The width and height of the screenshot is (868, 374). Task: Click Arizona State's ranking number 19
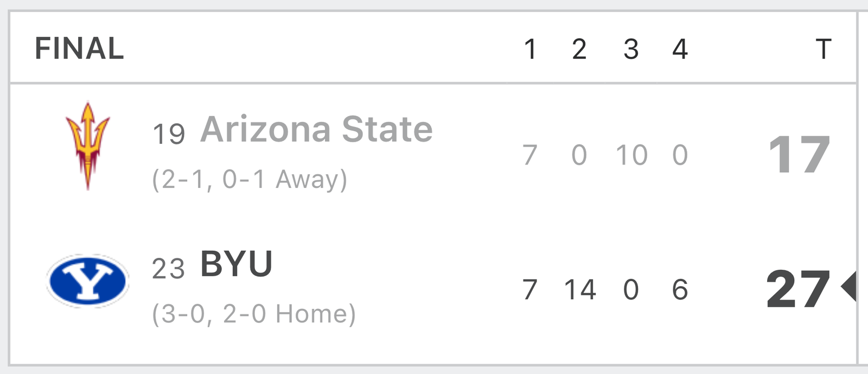coord(169,134)
